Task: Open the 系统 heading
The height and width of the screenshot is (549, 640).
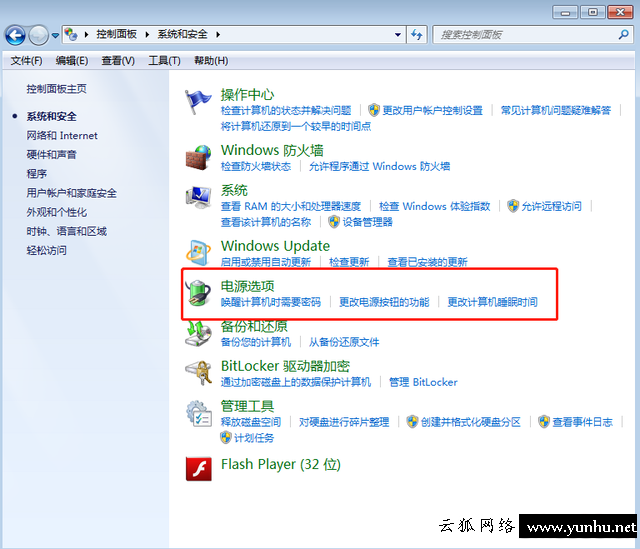Action: click(x=234, y=190)
